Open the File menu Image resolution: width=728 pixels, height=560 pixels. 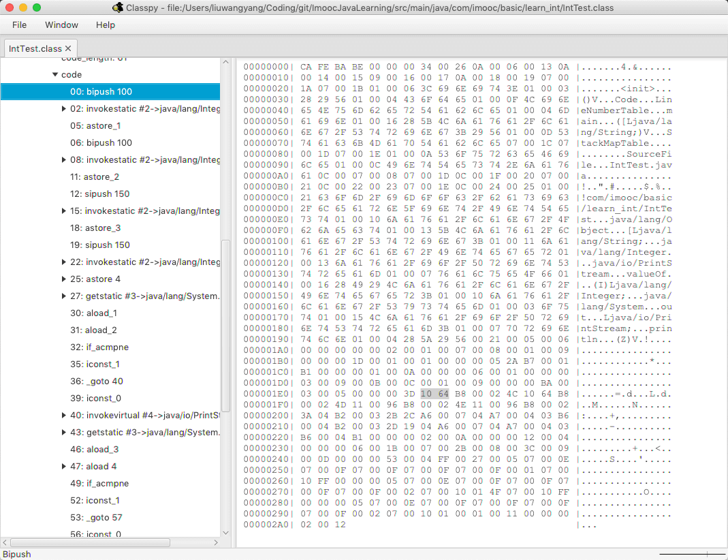[19, 25]
